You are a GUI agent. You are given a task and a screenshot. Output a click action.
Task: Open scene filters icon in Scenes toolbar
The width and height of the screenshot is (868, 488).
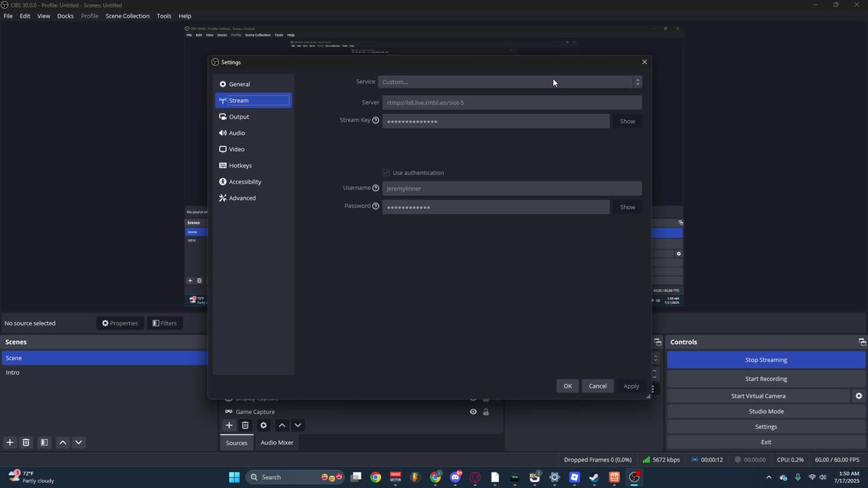pyautogui.click(x=44, y=443)
